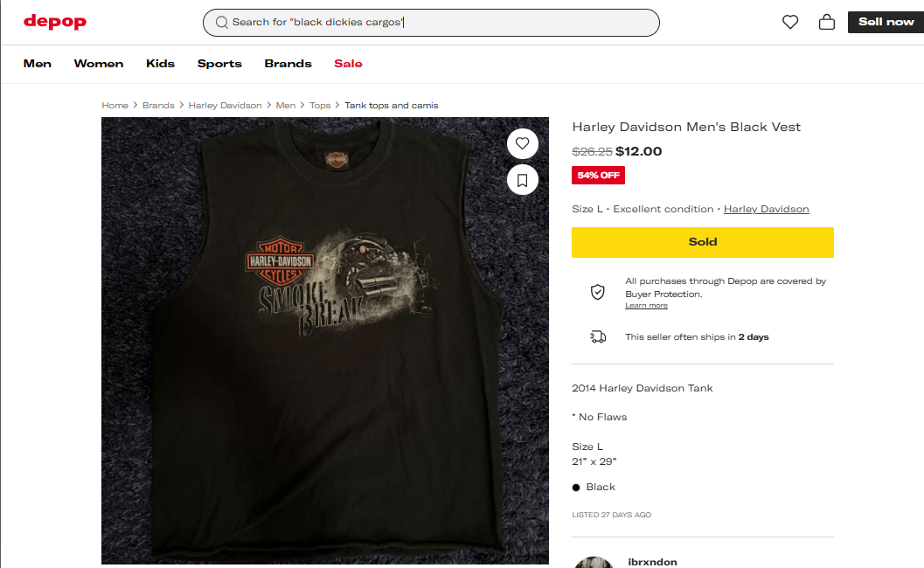
Task: Open the Brands menu
Action: [x=288, y=64]
